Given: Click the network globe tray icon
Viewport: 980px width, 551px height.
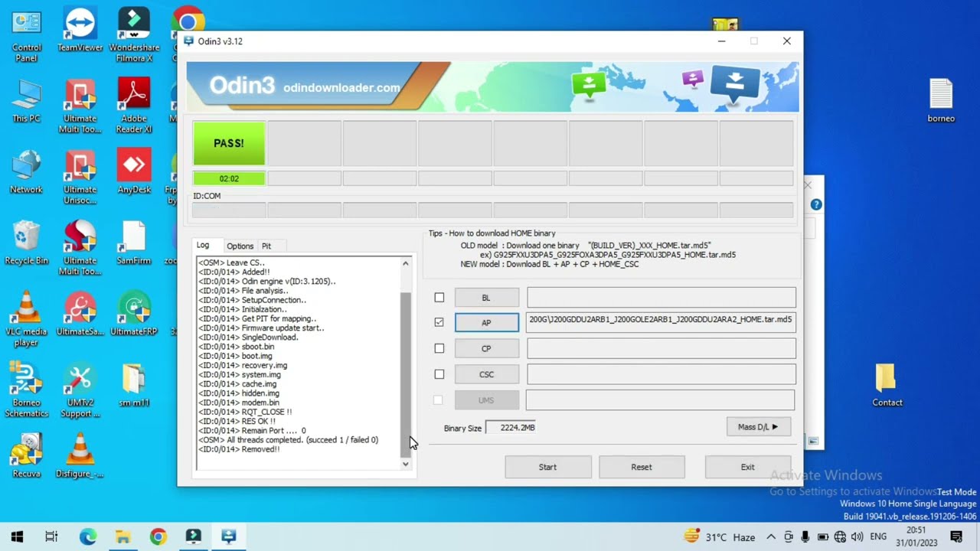Looking at the screenshot, I should point(840,537).
